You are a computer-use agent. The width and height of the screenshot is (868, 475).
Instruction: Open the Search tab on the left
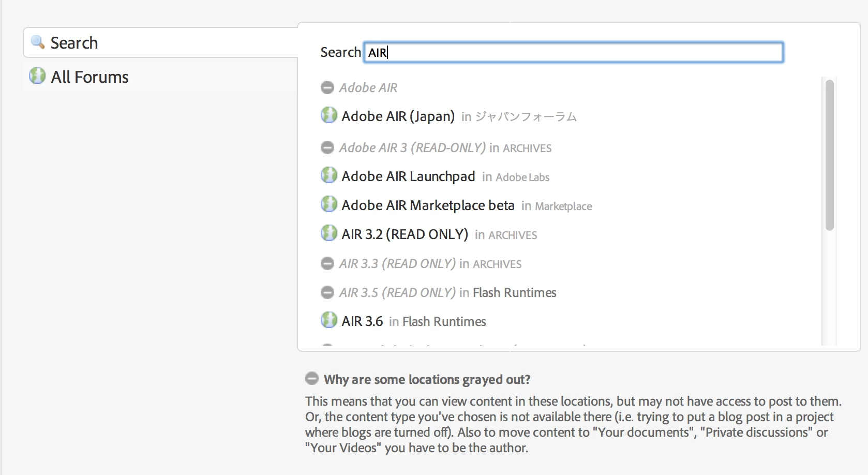160,42
